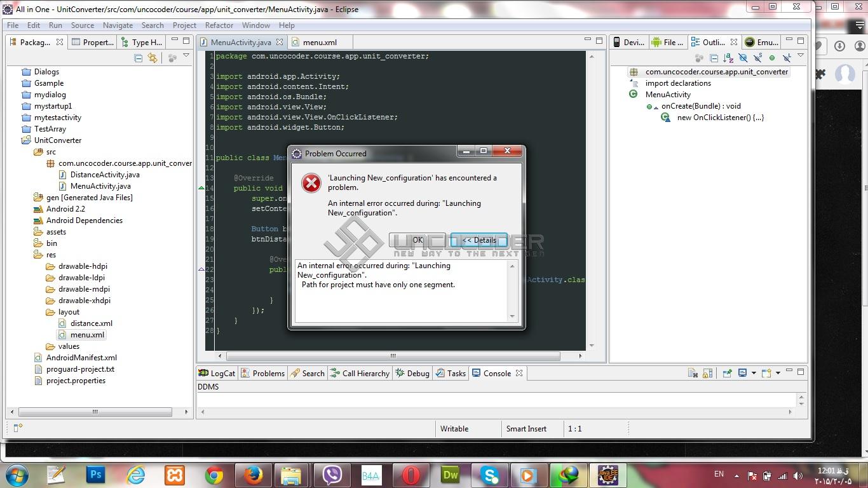Open the Emulator Control tab

[761, 42]
